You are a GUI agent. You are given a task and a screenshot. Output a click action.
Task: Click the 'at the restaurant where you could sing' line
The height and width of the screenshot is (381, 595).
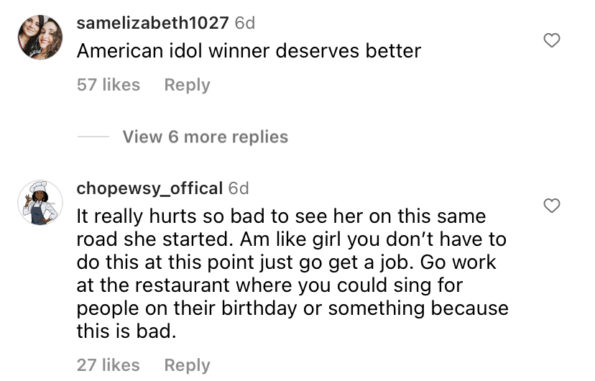(x=270, y=285)
